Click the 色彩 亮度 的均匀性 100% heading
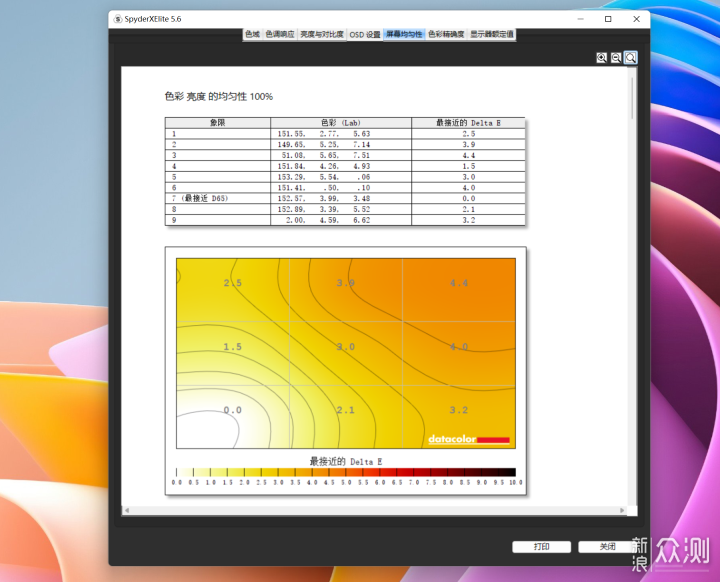720x582 pixels. 219,96
